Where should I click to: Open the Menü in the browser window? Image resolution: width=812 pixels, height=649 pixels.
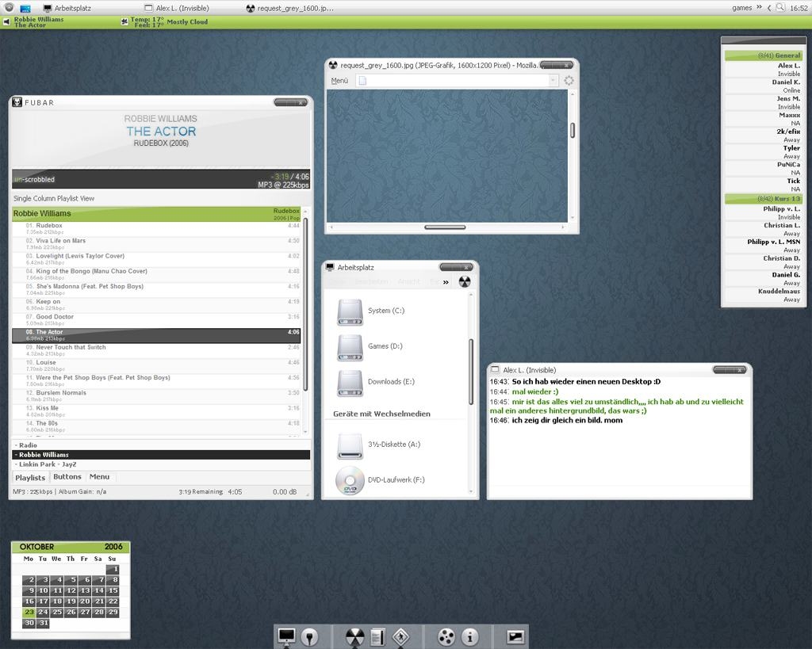339,80
